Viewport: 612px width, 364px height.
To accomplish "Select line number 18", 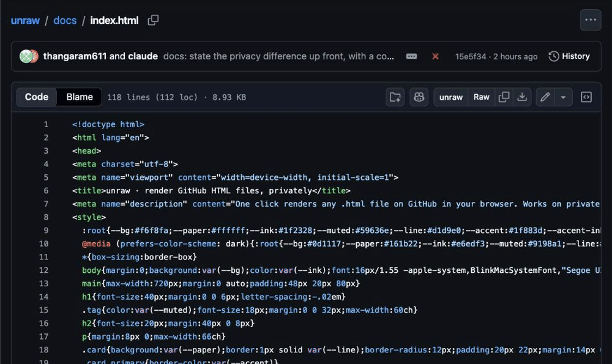I will click(x=43, y=349).
